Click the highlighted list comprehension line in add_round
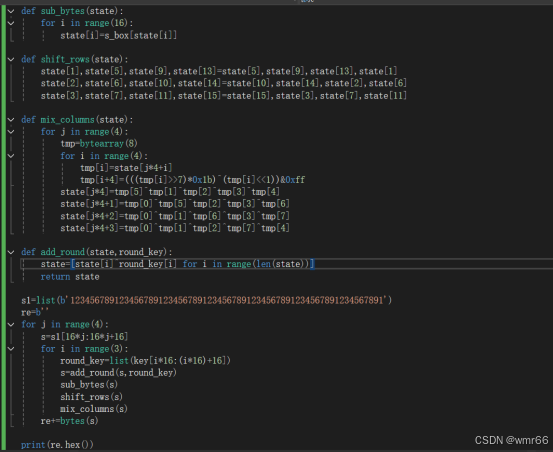 (177, 264)
